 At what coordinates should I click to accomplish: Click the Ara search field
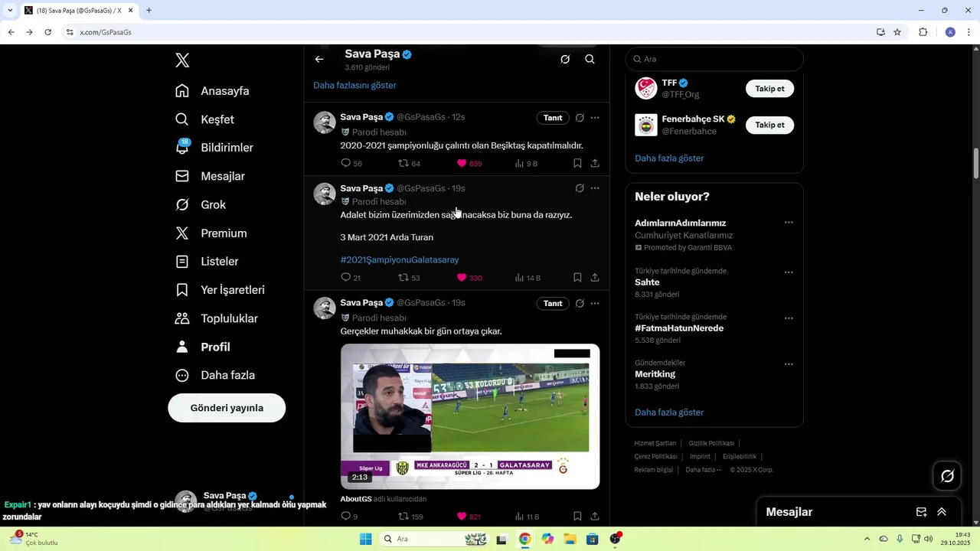pyautogui.click(x=714, y=59)
